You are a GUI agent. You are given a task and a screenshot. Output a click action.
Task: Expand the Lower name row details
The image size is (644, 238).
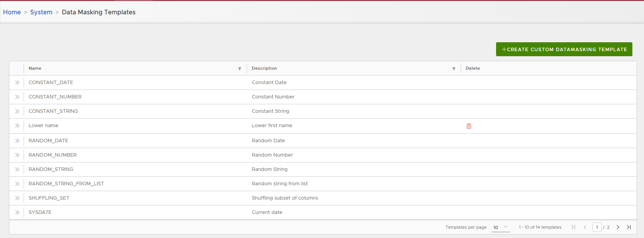coord(17,126)
